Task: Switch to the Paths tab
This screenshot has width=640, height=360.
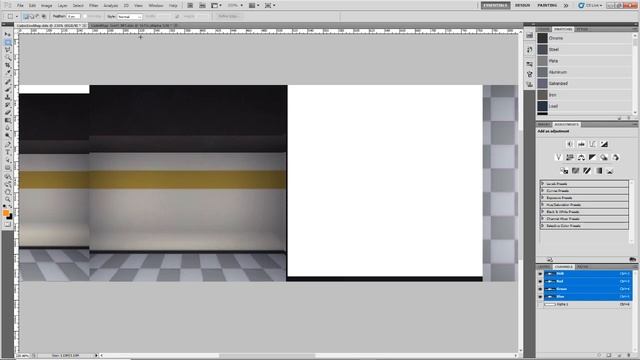Action: click(582, 267)
